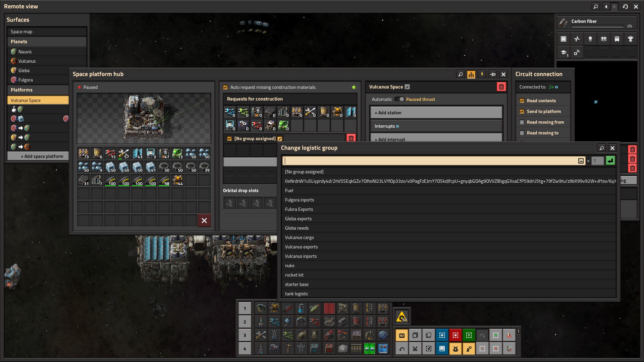Open the production statistics graph icon
Image resolution: width=644 pixels, height=362 pixels.
tap(577, 39)
